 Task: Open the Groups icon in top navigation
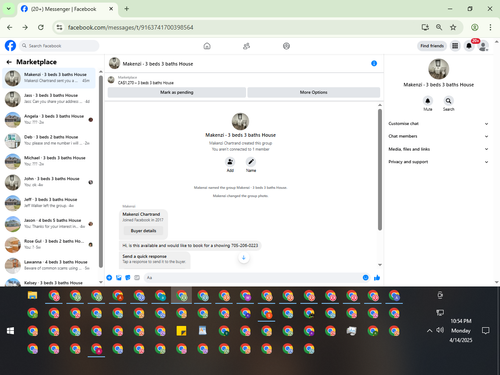(286, 46)
